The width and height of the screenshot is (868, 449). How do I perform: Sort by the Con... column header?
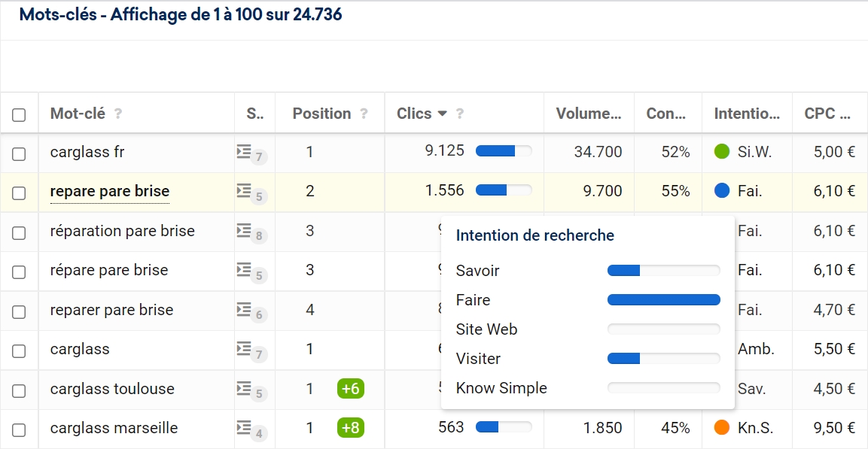point(666,114)
